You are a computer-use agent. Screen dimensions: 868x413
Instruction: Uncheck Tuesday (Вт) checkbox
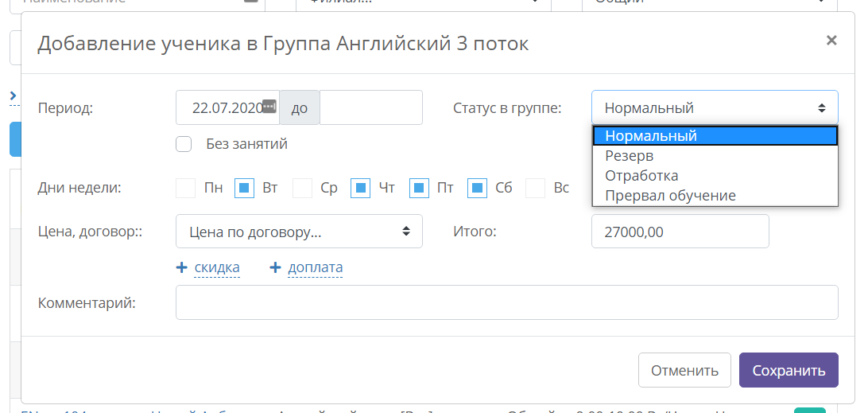tap(244, 188)
